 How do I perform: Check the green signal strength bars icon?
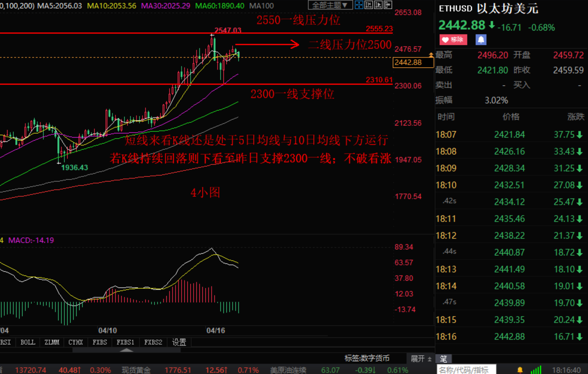536,370
